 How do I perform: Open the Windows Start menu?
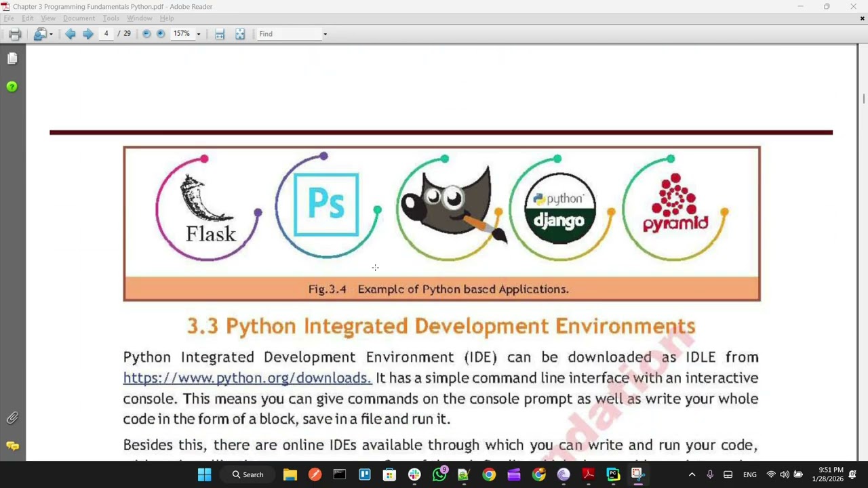pos(204,474)
